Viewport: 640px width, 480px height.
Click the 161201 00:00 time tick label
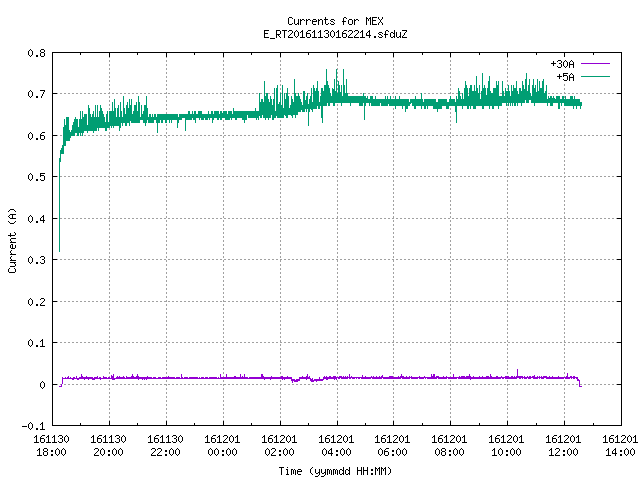[x=222, y=446]
